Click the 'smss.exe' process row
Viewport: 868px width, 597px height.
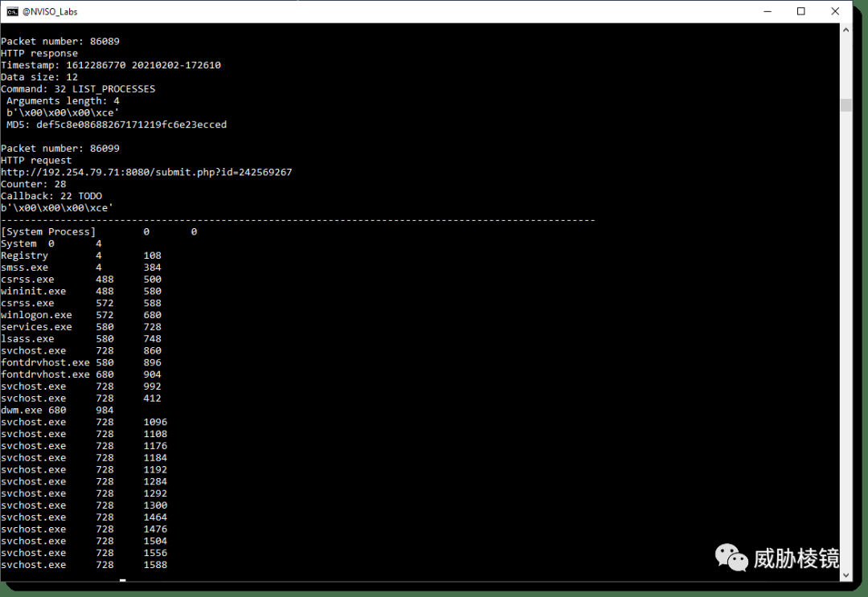tap(81, 268)
